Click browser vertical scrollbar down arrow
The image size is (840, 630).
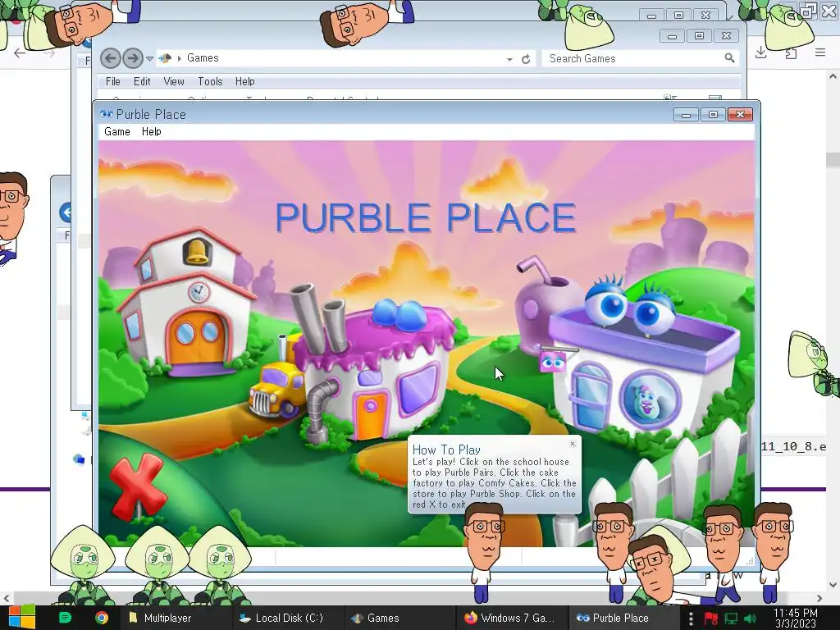point(833,584)
